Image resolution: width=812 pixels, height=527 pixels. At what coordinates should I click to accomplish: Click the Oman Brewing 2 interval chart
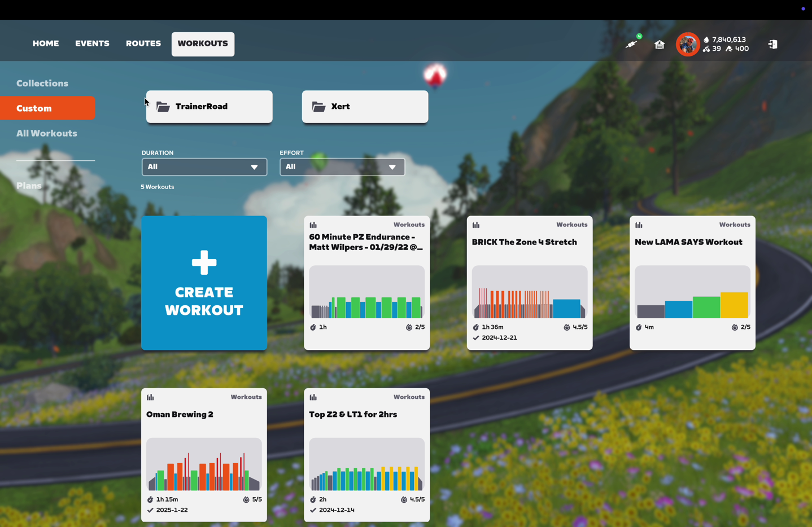click(204, 464)
